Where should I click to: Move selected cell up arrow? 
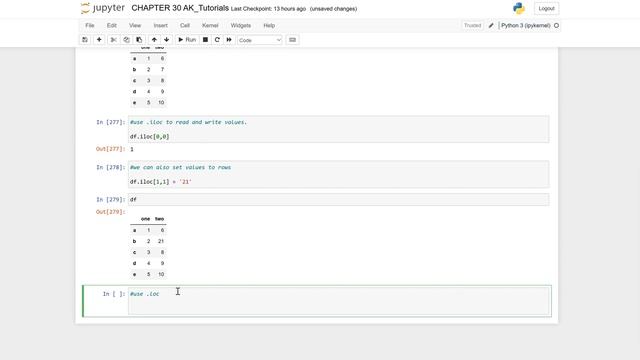click(154, 40)
